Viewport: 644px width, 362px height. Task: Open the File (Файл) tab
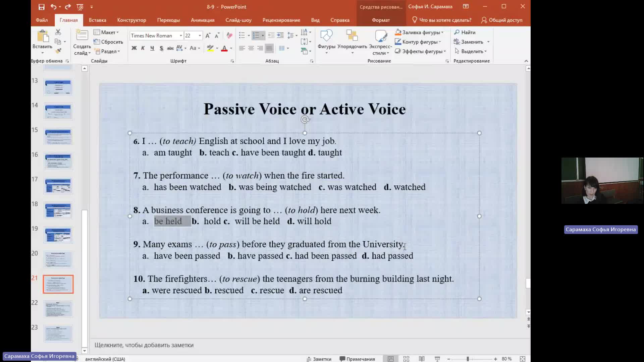(x=42, y=20)
